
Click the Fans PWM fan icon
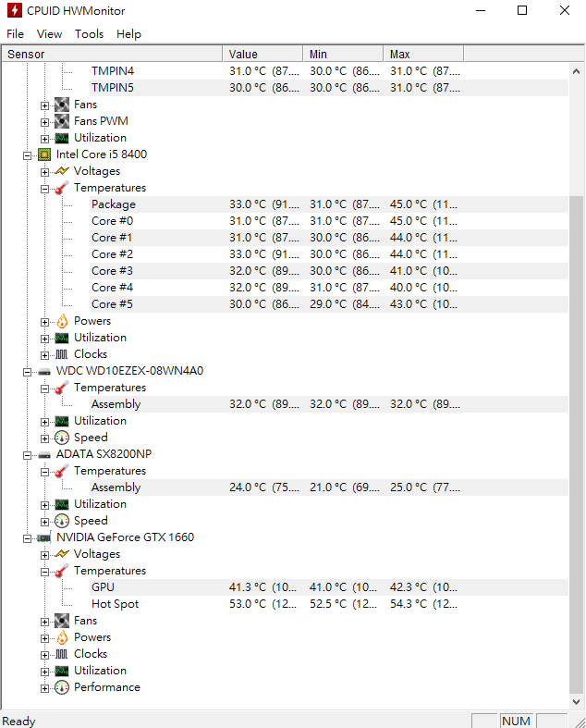click(x=62, y=121)
